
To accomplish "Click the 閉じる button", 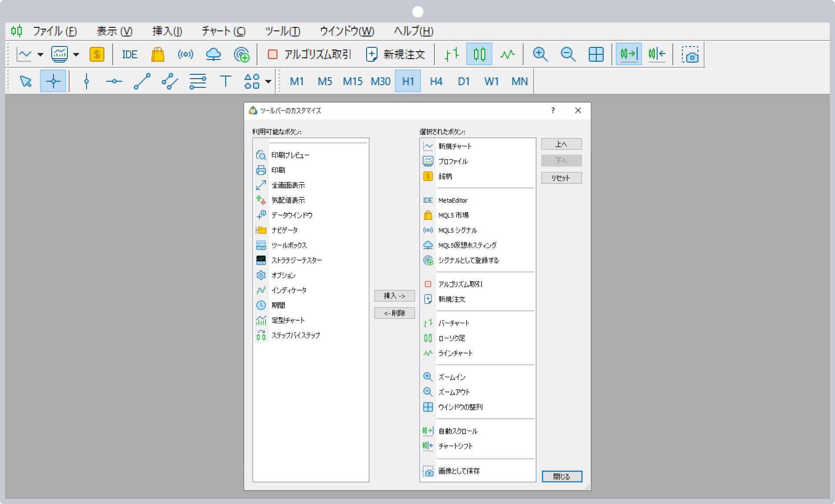I will click(562, 477).
